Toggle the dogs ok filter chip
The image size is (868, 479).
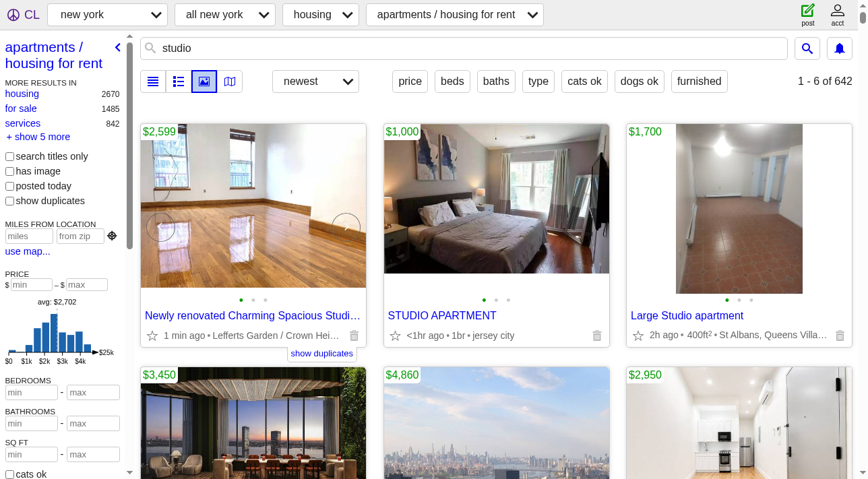(640, 82)
